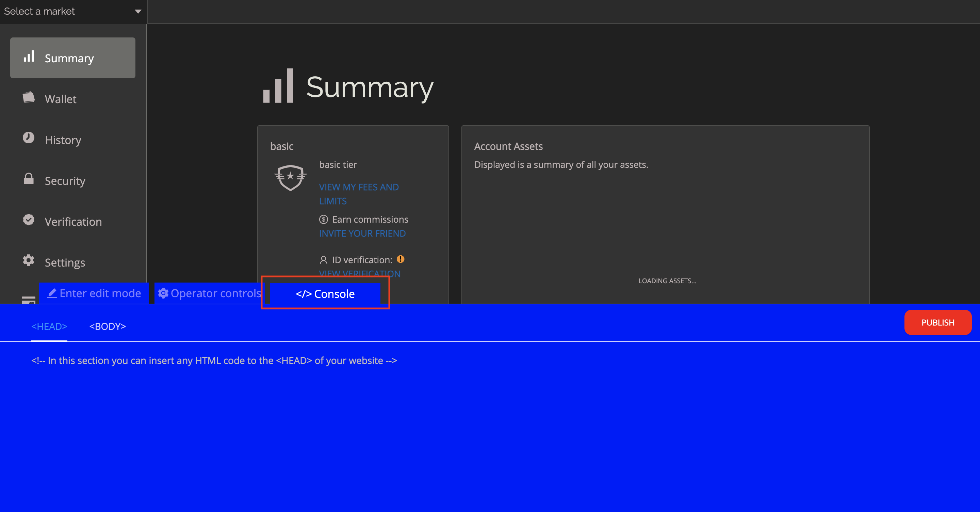Click the Summary bar chart sidebar icon
980x512 pixels.
coord(29,57)
